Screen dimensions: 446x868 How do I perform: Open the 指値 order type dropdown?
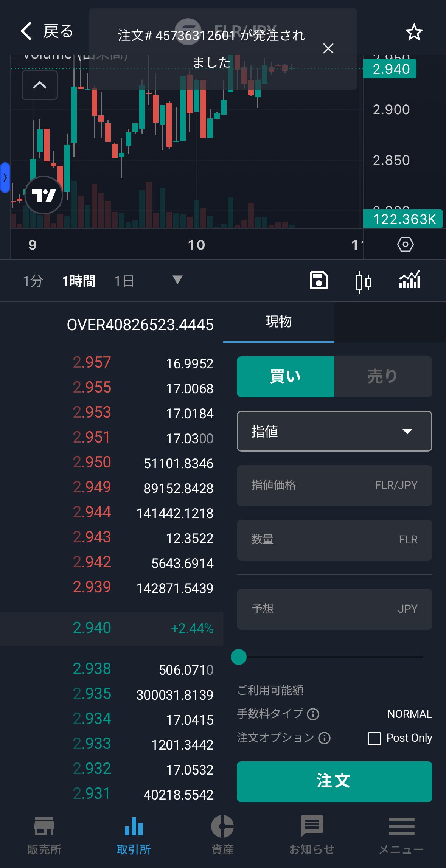pos(334,431)
